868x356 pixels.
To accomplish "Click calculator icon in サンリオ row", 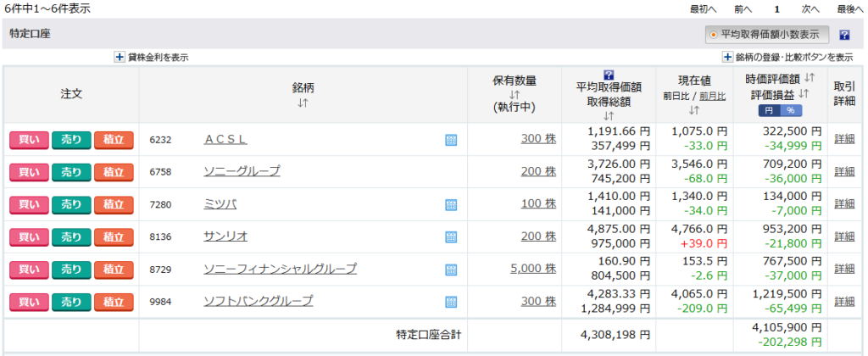I will [451, 236].
